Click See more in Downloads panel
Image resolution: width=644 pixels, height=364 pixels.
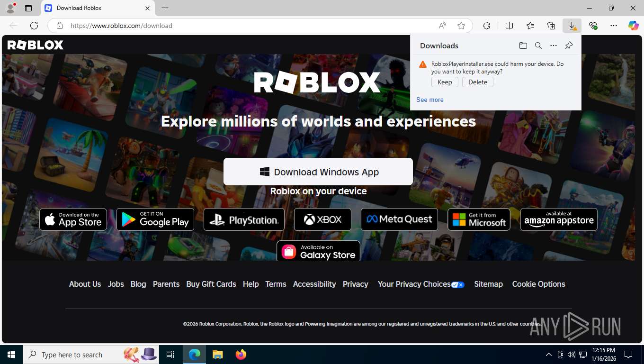point(430,100)
